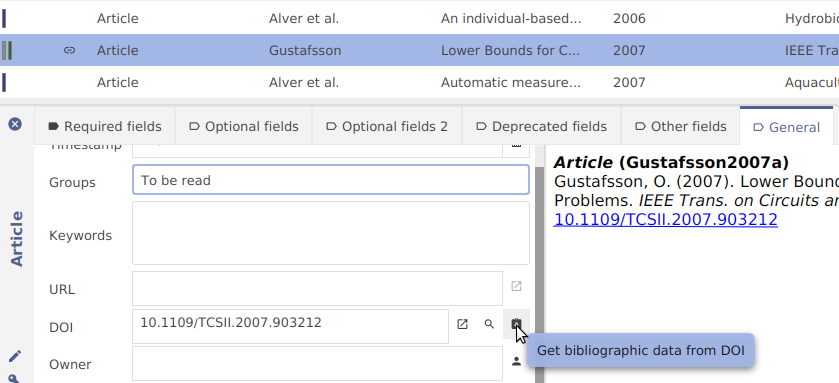Image resolution: width=839 pixels, height=383 pixels.
Task: Close the entry editor with X icon
Action: click(x=15, y=125)
